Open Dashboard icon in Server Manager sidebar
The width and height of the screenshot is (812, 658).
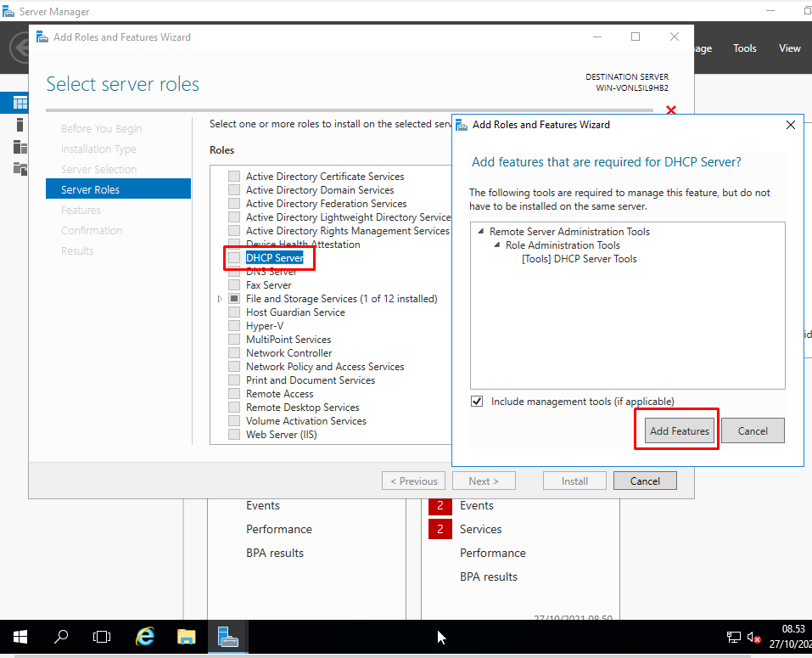pos(20,103)
